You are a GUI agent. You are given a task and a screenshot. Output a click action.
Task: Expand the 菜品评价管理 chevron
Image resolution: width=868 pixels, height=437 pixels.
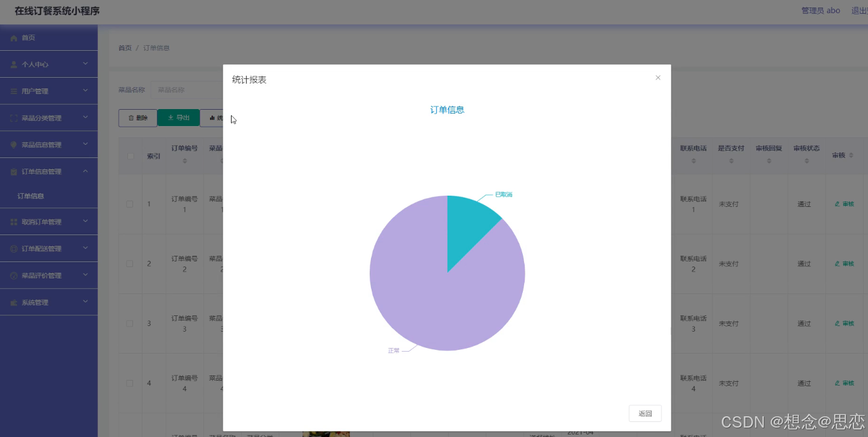pyautogui.click(x=85, y=275)
